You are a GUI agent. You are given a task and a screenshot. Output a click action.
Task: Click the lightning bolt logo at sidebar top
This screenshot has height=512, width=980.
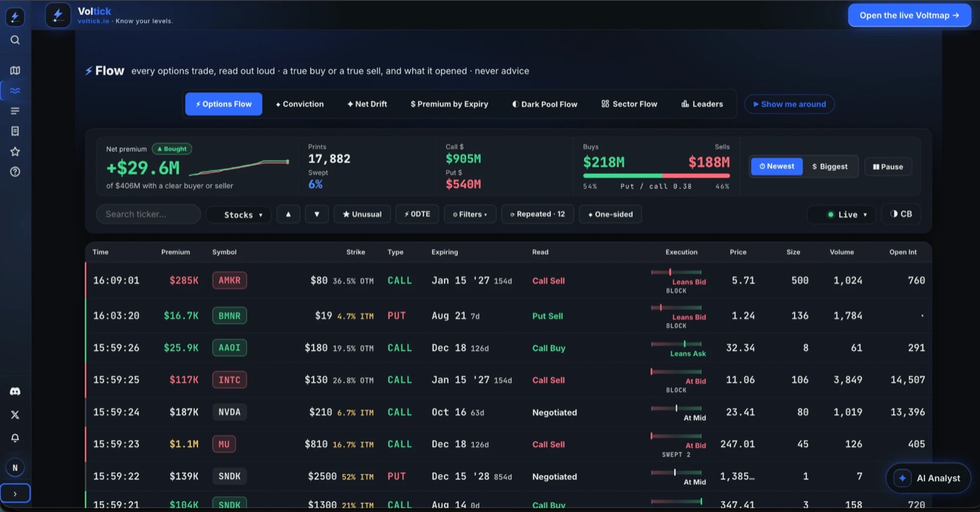pyautogui.click(x=15, y=17)
